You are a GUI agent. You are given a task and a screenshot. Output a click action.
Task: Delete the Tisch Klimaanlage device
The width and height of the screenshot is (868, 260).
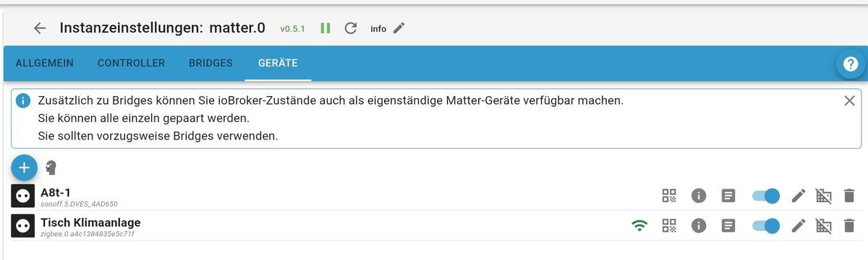(848, 226)
